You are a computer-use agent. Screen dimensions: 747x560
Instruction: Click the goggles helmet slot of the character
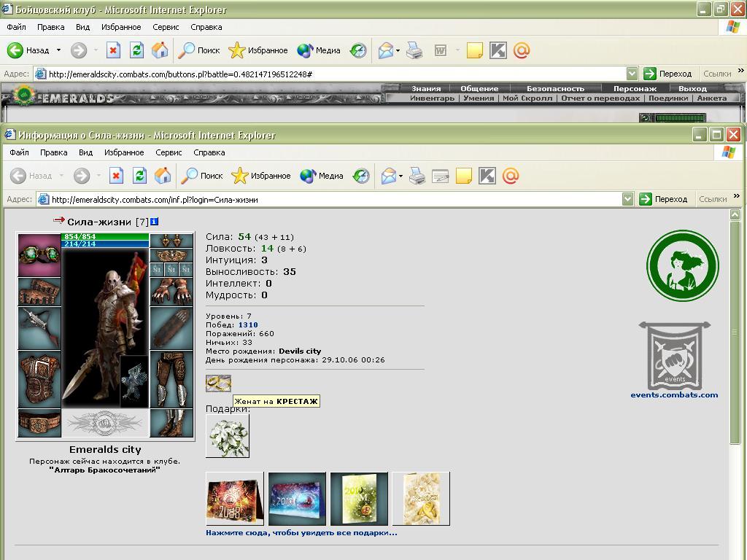click(x=39, y=254)
